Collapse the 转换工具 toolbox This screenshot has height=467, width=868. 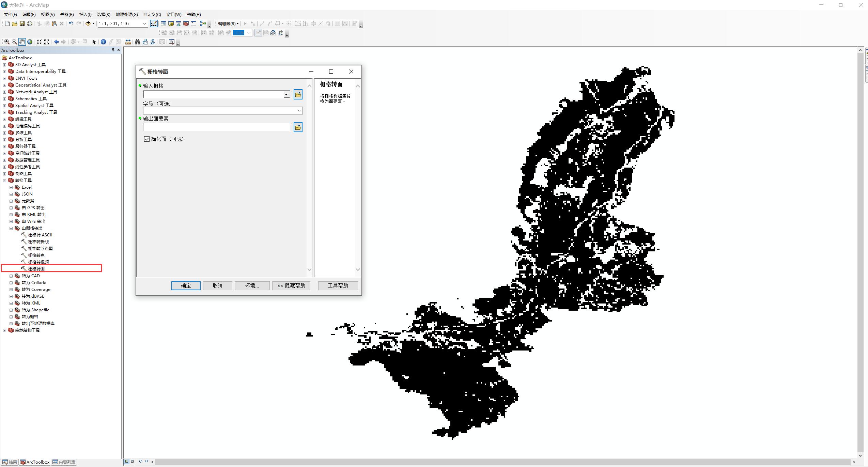pyautogui.click(x=4, y=181)
